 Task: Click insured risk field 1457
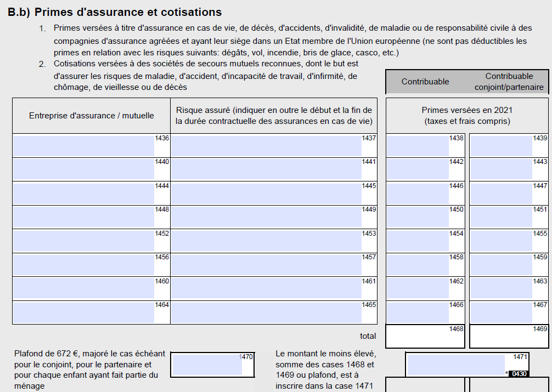[x=266, y=265]
